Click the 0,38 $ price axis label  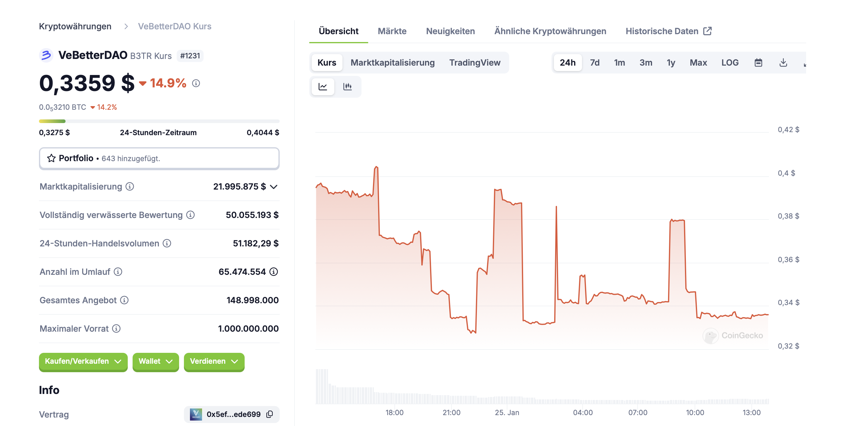(x=788, y=216)
